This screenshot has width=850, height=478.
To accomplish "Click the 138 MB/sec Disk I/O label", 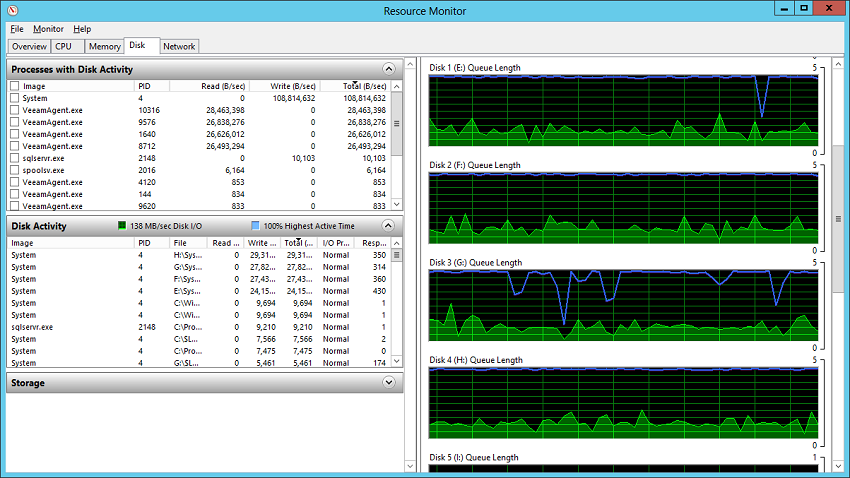I will pyautogui.click(x=166, y=226).
